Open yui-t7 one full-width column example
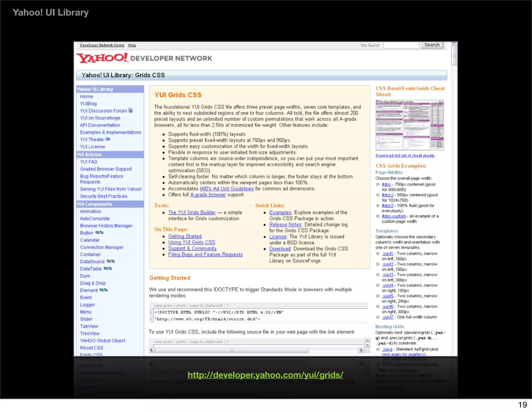Screen dimensions: 532x412 388,317
